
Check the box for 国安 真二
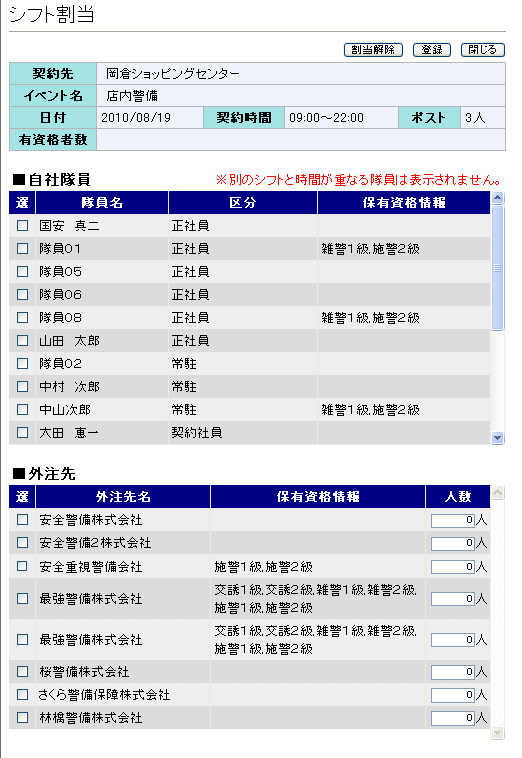pos(22,226)
